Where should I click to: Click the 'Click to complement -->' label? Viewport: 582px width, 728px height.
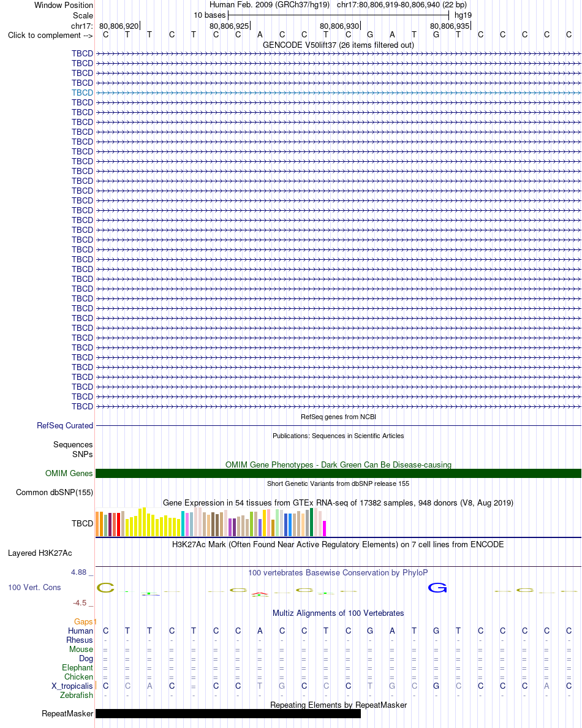tap(50, 36)
